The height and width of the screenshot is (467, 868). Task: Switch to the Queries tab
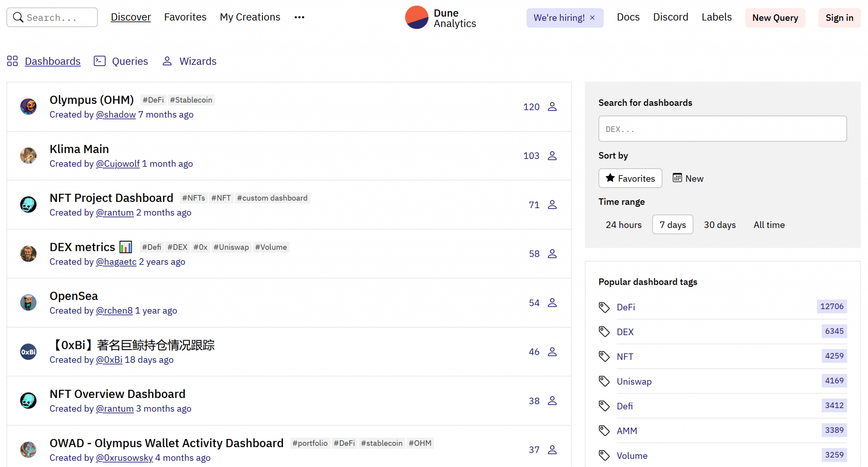(x=130, y=61)
